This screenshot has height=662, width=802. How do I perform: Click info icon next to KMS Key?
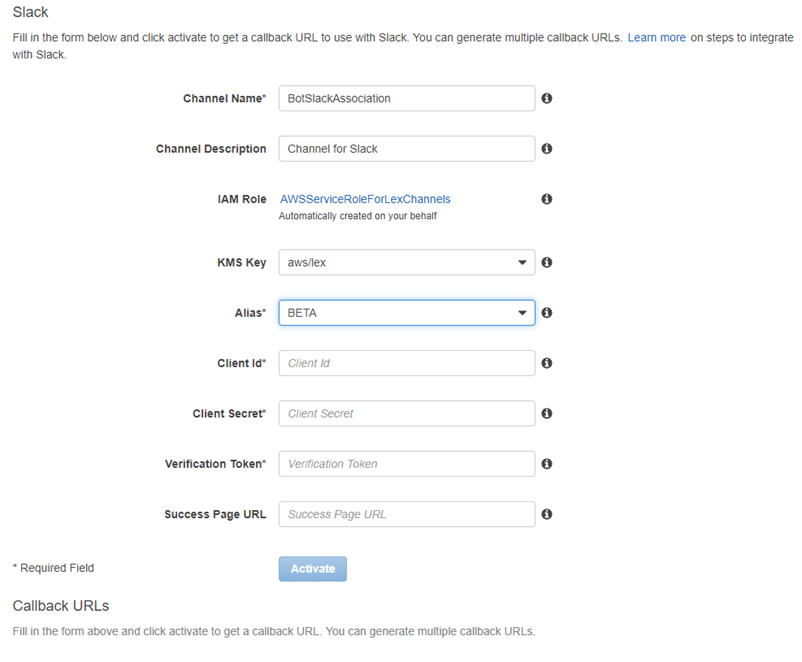pos(547,263)
